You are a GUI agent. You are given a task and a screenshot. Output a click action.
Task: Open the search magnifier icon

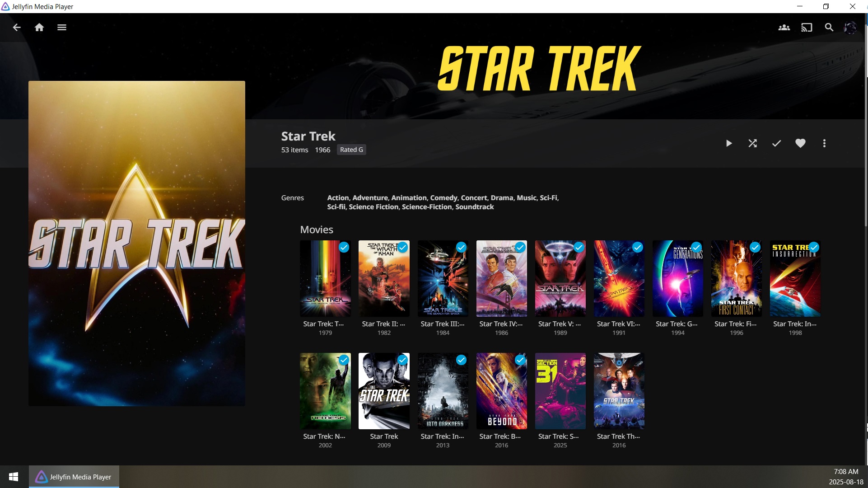coord(829,28)
